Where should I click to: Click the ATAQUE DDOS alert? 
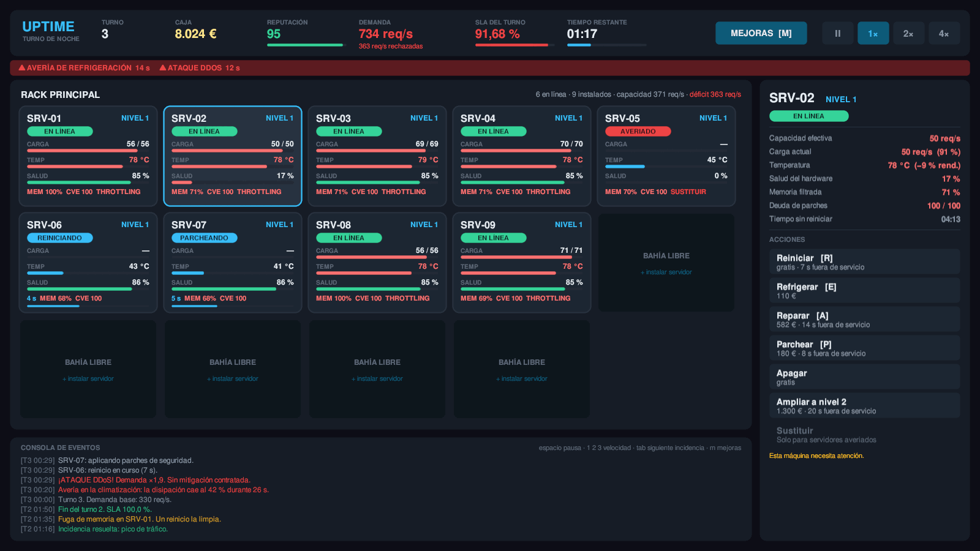[200, 68]
